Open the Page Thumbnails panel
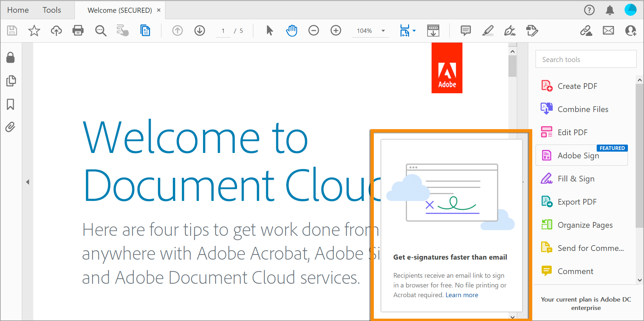This screenshot has height=321, width=644. (11, 81)
